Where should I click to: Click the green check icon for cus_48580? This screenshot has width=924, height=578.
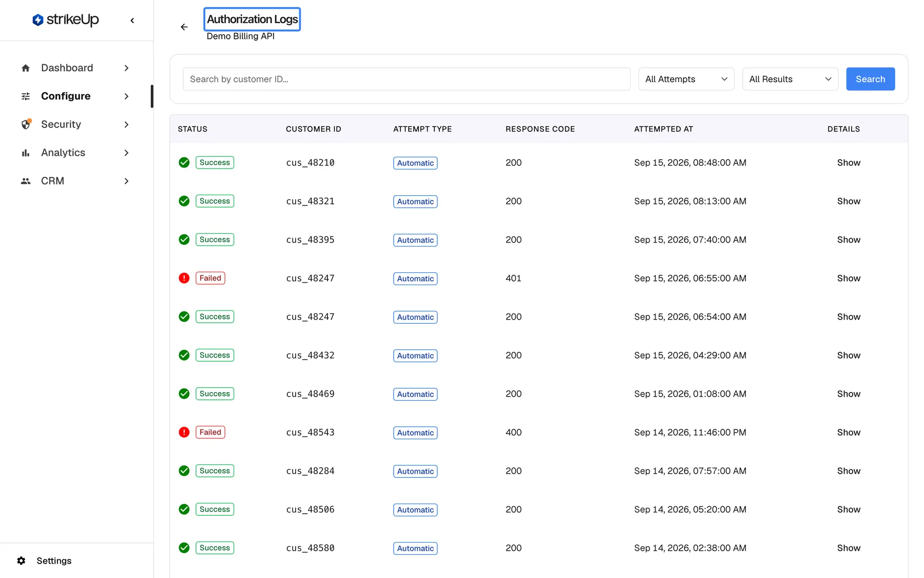pyautogui.click(x=184, y=548)
